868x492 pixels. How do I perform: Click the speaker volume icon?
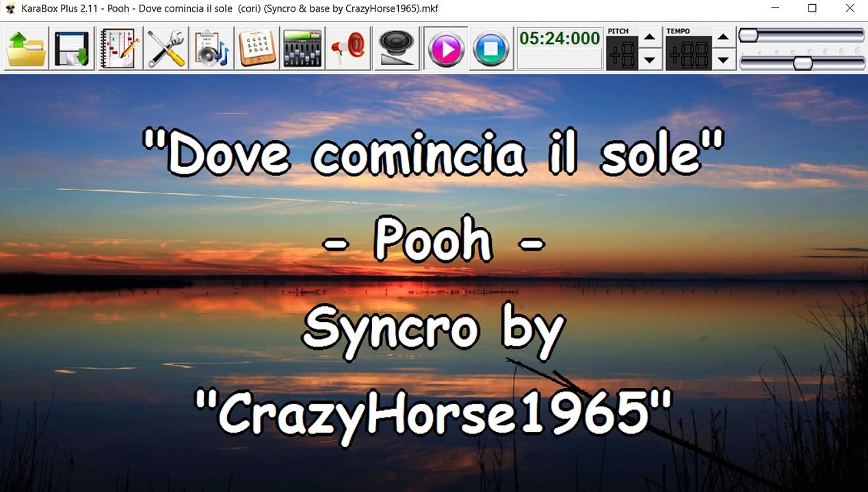coord(397,49)
